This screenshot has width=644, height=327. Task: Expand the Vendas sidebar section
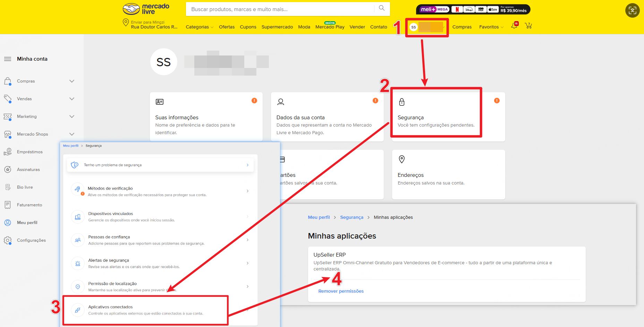pyautogui.click(x=72, y=99)
